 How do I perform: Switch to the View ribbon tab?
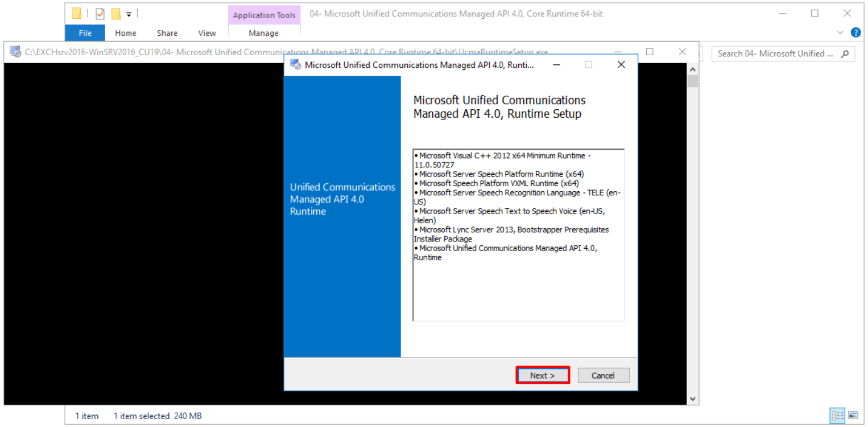[x=207, y=33]
